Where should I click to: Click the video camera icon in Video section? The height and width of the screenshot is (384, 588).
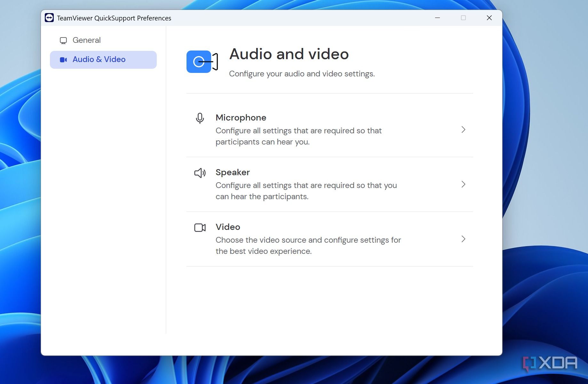(200, 228)
